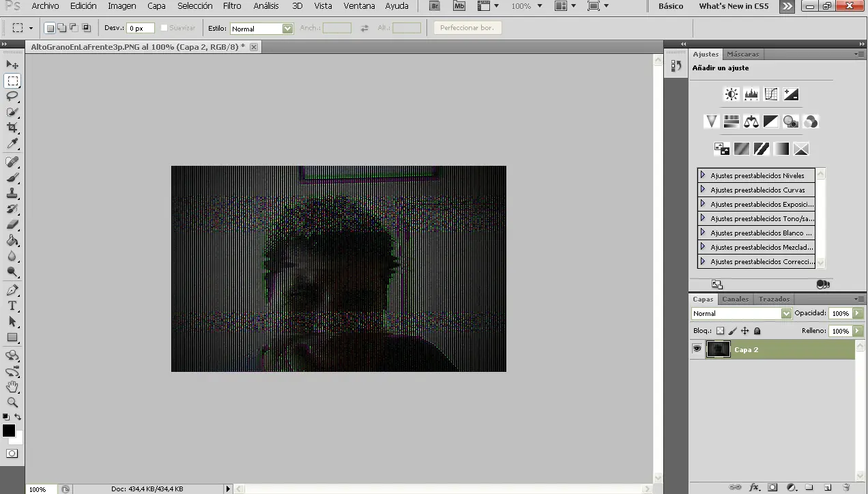Select the Clone Stamp tool
The image size is (868, 494).
pos(12,193)
